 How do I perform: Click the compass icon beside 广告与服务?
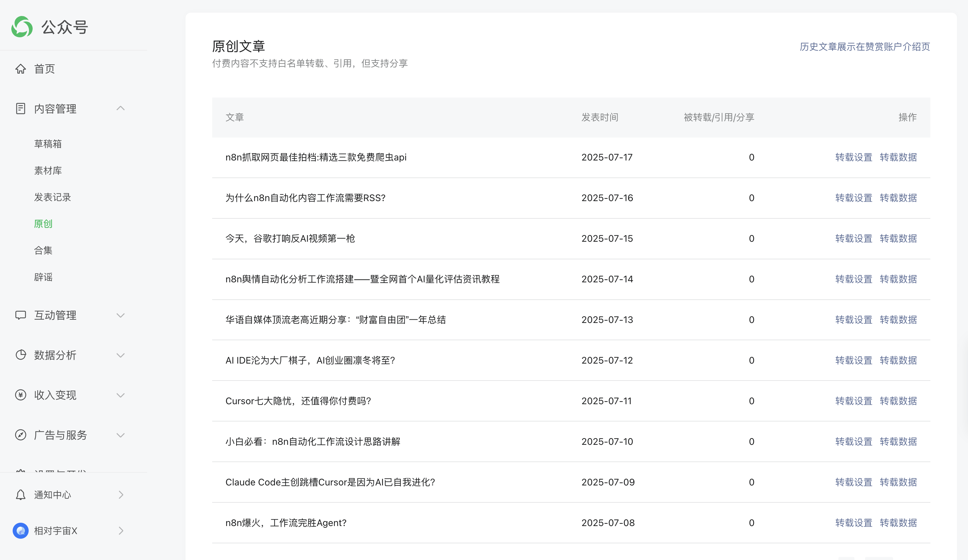(21, 434)
